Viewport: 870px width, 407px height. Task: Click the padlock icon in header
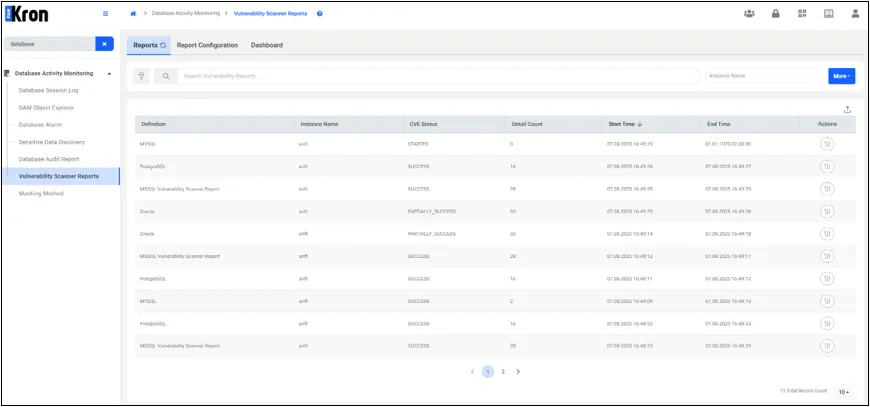click(x=776, y=14)
